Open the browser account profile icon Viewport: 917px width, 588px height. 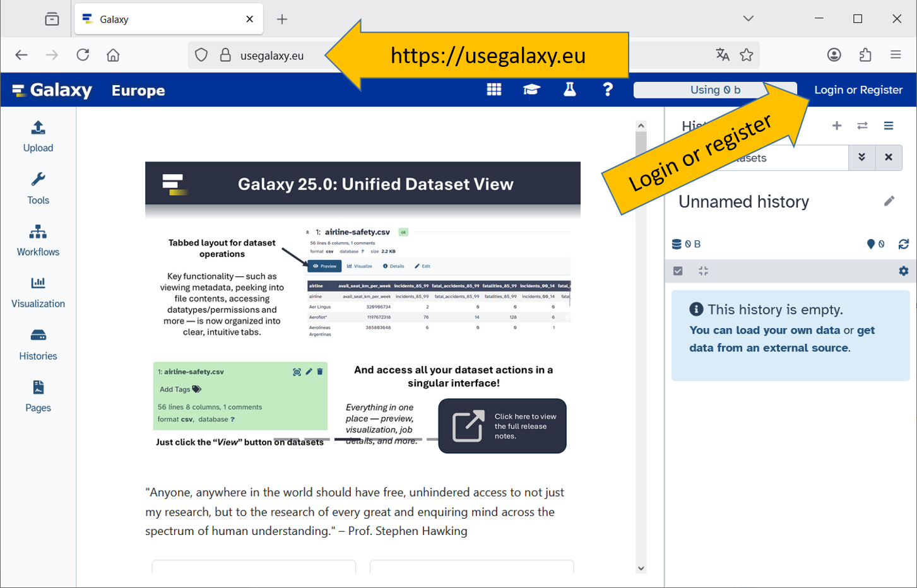pos(834,55)
